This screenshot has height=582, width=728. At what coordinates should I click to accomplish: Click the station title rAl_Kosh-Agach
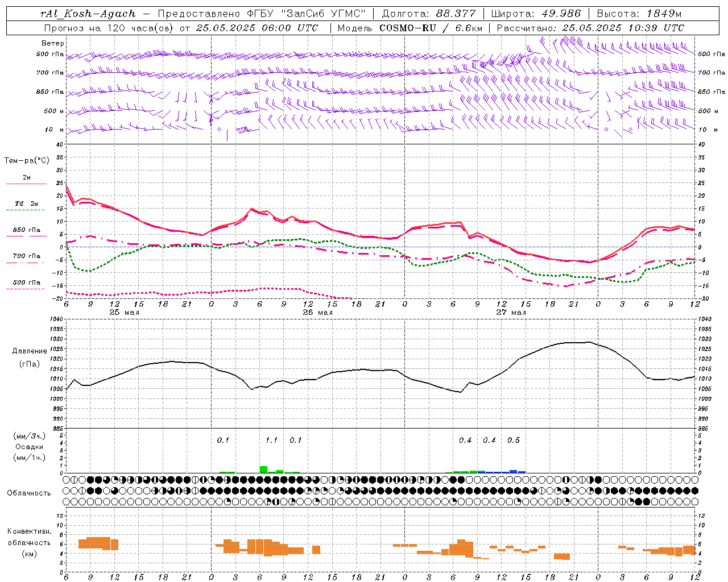(88, 14)
